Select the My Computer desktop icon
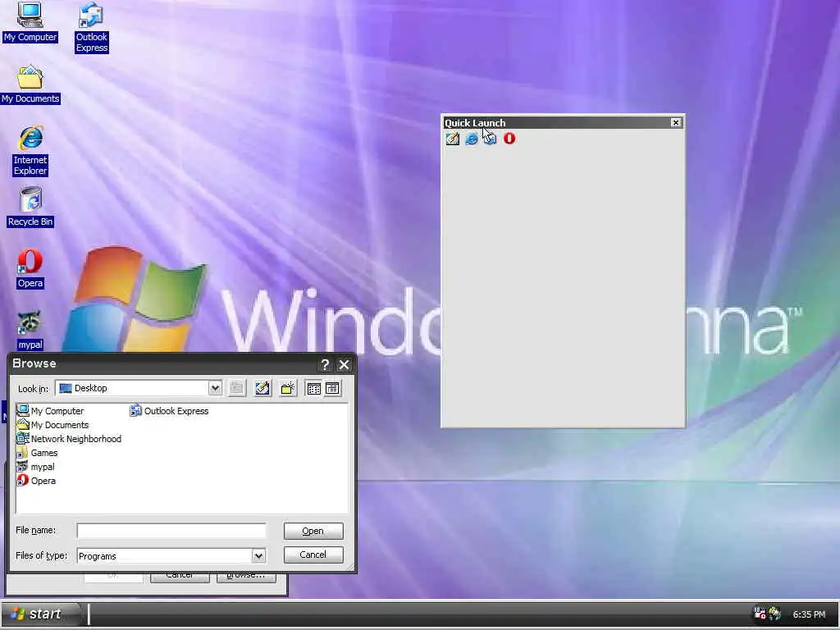The width and height of the screenshot is (840, 630). (x=30, y=22)
